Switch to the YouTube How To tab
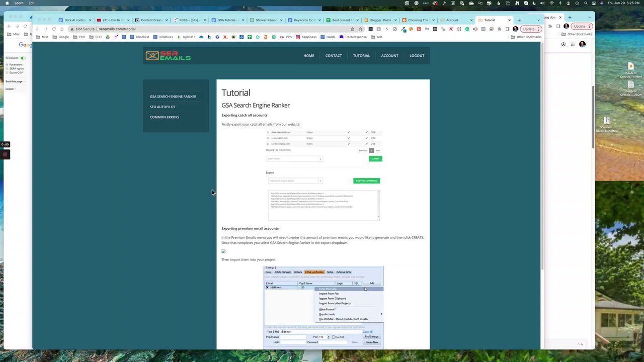Image resolution: width=644 pixels, height=362 pixels. click(113, 20)
